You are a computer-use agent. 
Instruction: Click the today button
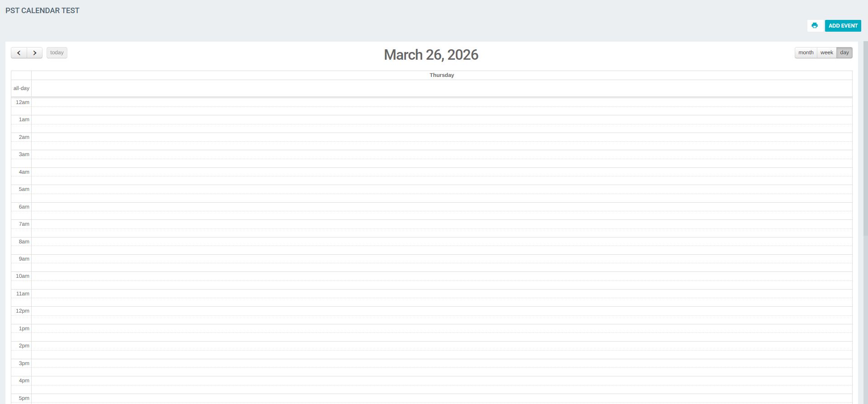[x=57, y=53]
